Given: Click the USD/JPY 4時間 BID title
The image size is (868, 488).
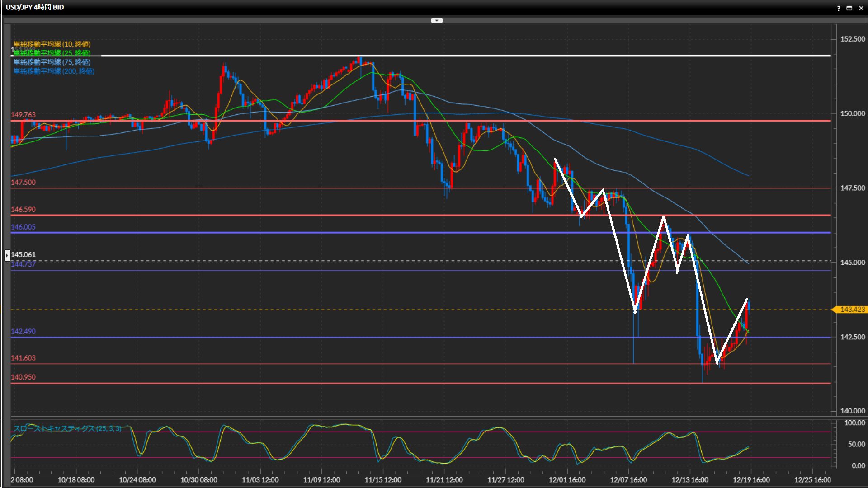Looking at the screenshot, I should [35, 7].
